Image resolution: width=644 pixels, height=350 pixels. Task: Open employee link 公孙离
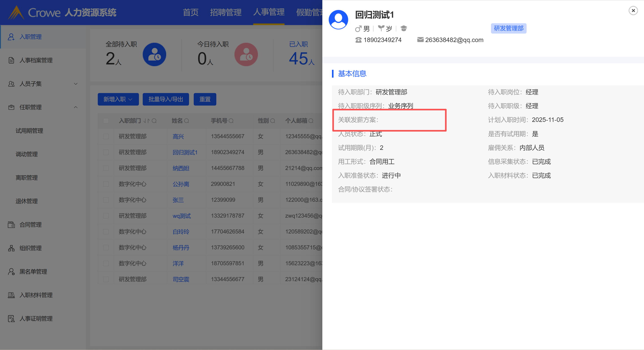tap(181, 184)
